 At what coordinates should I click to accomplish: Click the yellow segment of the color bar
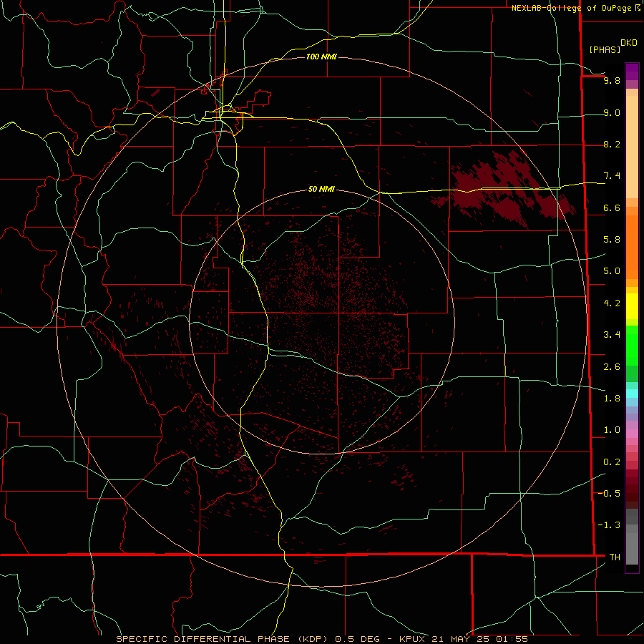tap(632, 306)
